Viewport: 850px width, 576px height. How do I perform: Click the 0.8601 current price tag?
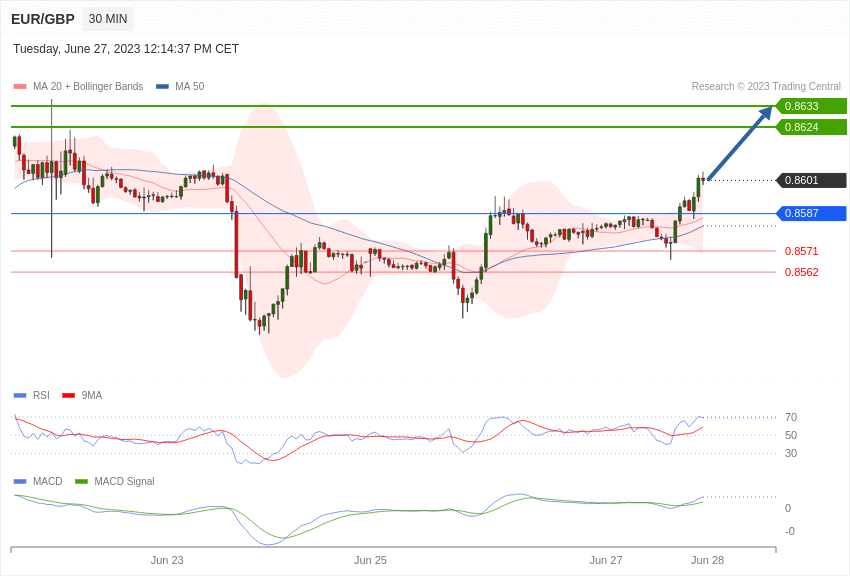point(811,180)
